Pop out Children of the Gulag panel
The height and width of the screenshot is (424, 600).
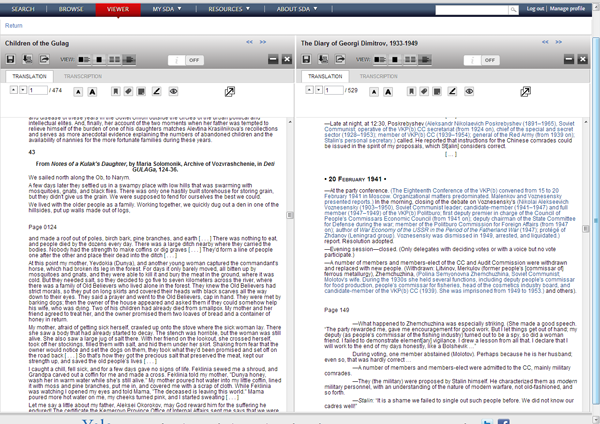click(x=230, y=91)
